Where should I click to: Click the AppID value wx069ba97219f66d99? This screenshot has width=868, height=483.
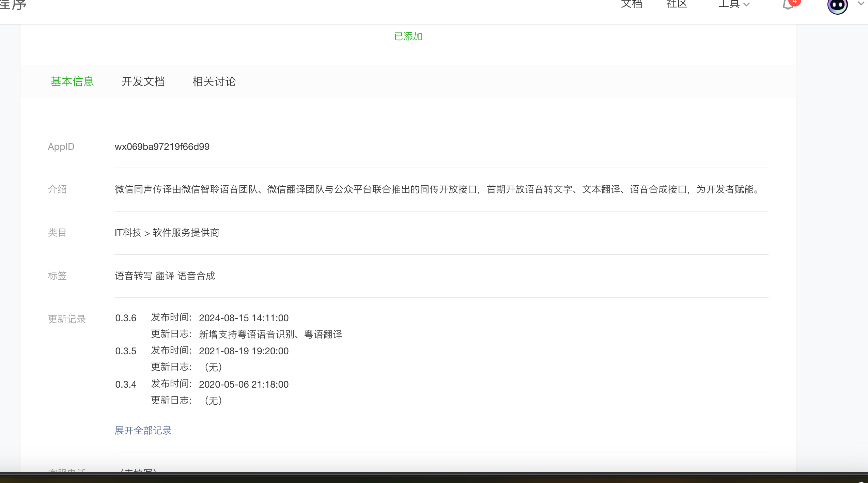[162, 147]
